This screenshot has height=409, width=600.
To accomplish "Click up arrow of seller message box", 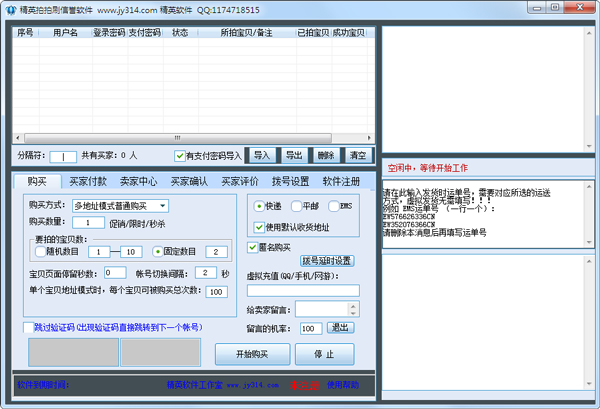I will click(x=353, y=306).
